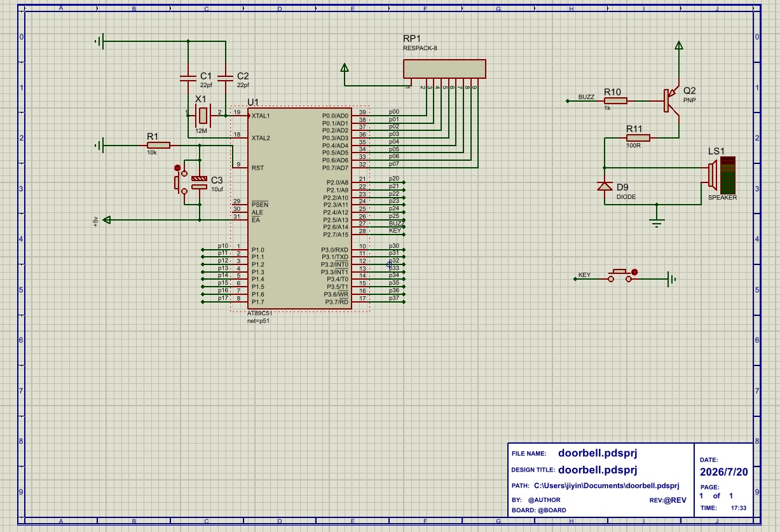This screenshot has width=780, height=532.
Task: Click the LS1 speaker symbol
Action: coord(722,175)
